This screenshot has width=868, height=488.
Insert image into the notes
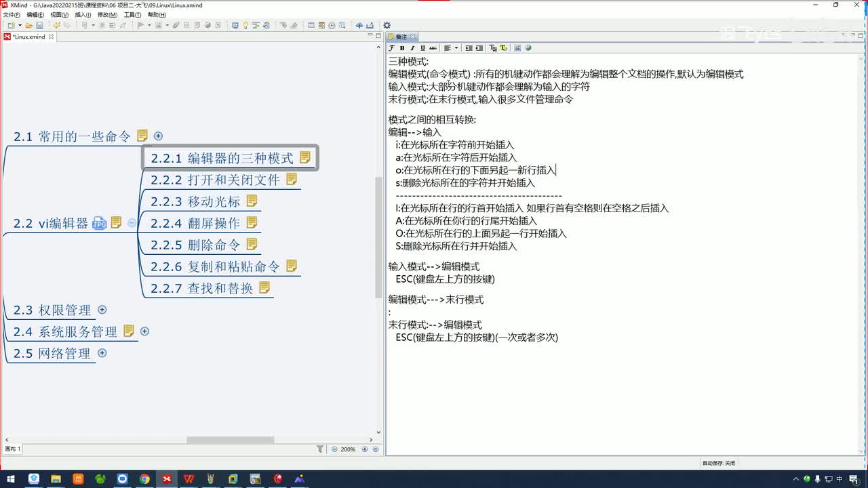517,48
